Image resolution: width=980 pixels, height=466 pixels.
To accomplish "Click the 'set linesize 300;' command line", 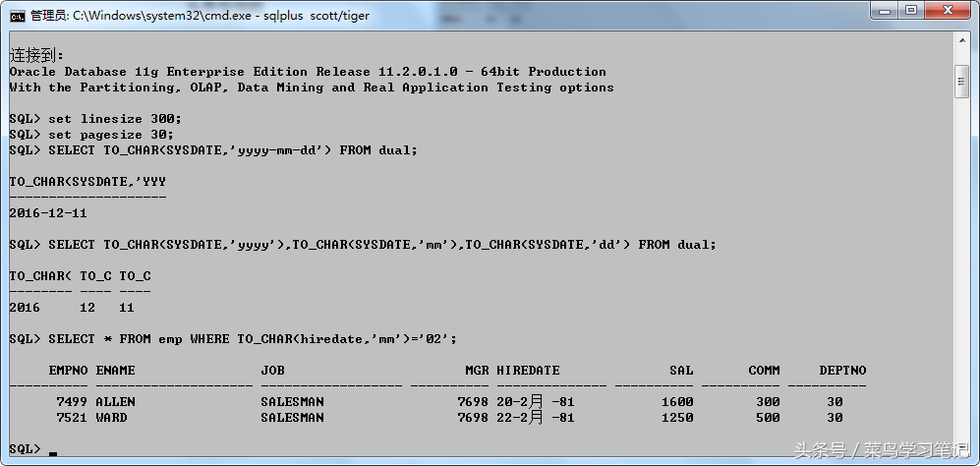I will point(95,119).
